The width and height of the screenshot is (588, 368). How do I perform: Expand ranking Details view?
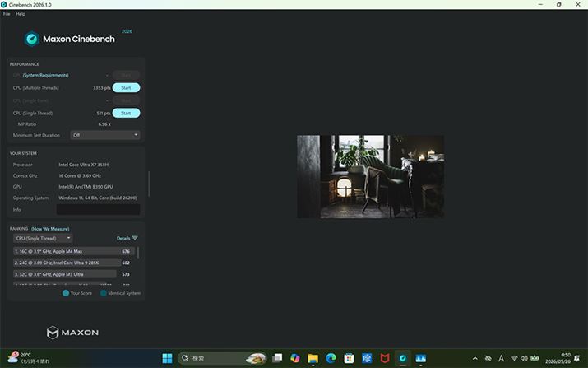[127, 238]
